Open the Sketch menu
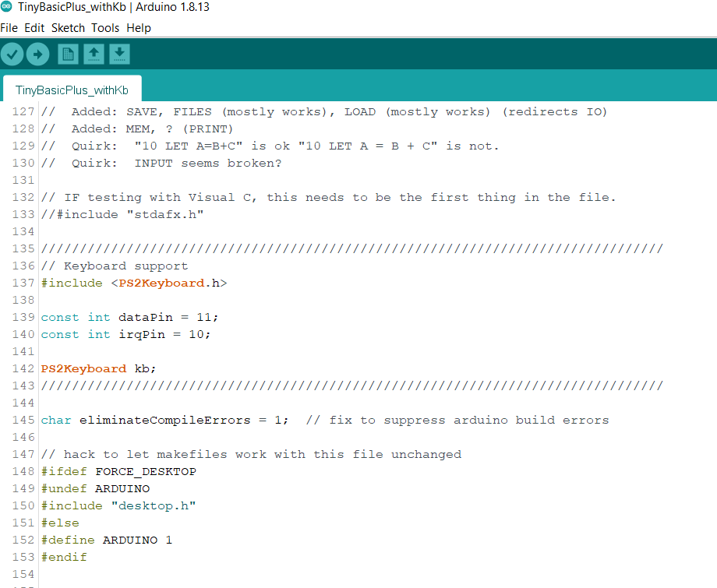 (68, 27)
